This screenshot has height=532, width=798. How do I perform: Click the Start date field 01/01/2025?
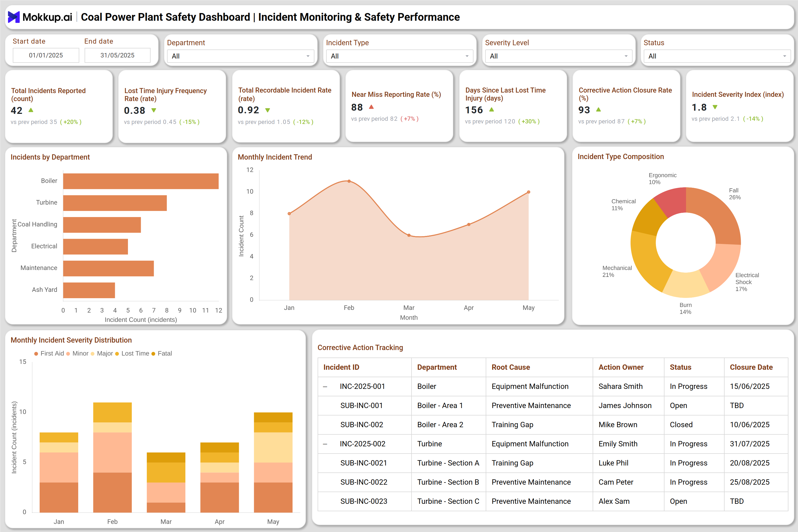pos(46,55)
